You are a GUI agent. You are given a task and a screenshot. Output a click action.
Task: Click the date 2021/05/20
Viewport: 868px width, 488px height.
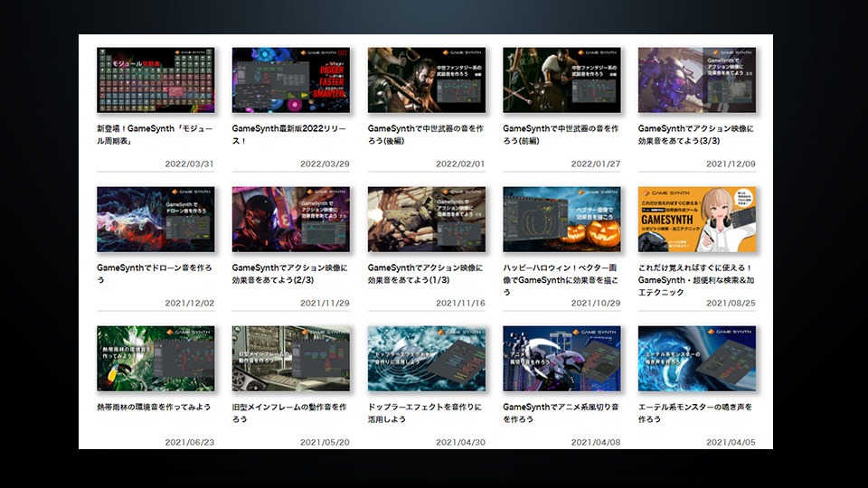point(325,442)
